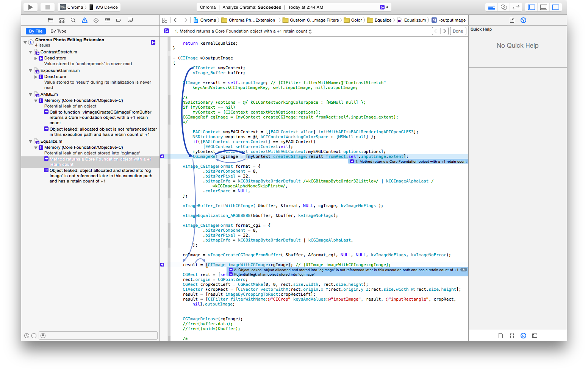Go forward in editor history
The height and width of the screenshot is (371, 588).
[185, 20]
